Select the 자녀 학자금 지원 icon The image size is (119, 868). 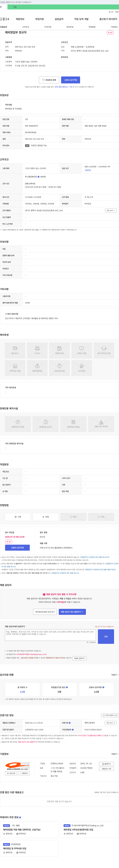[x=104, y=350]
